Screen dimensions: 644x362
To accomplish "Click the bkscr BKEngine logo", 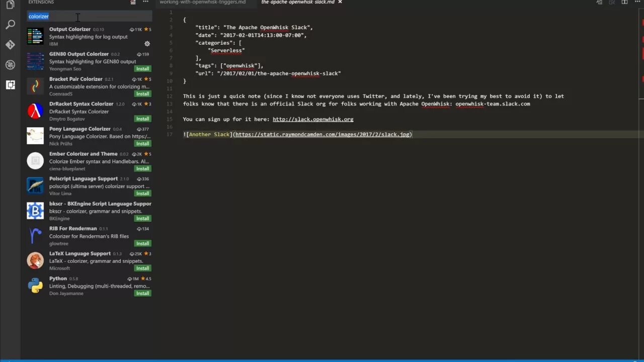I will [35, 211].
